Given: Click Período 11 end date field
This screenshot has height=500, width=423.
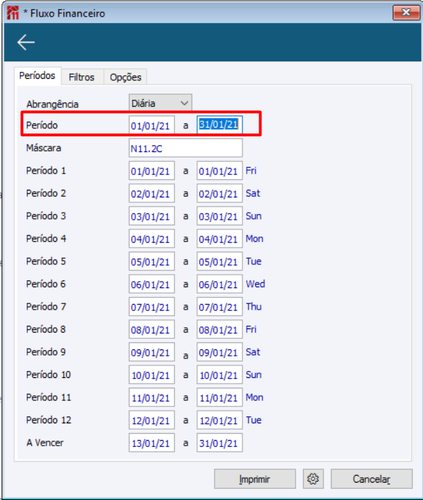Looking at the screenshot, I should [219, 398].
